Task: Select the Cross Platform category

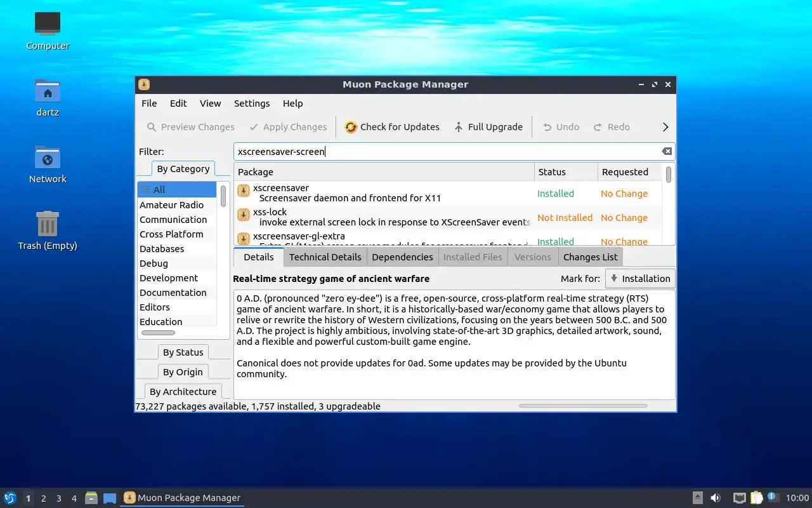Action: [177, 234]
